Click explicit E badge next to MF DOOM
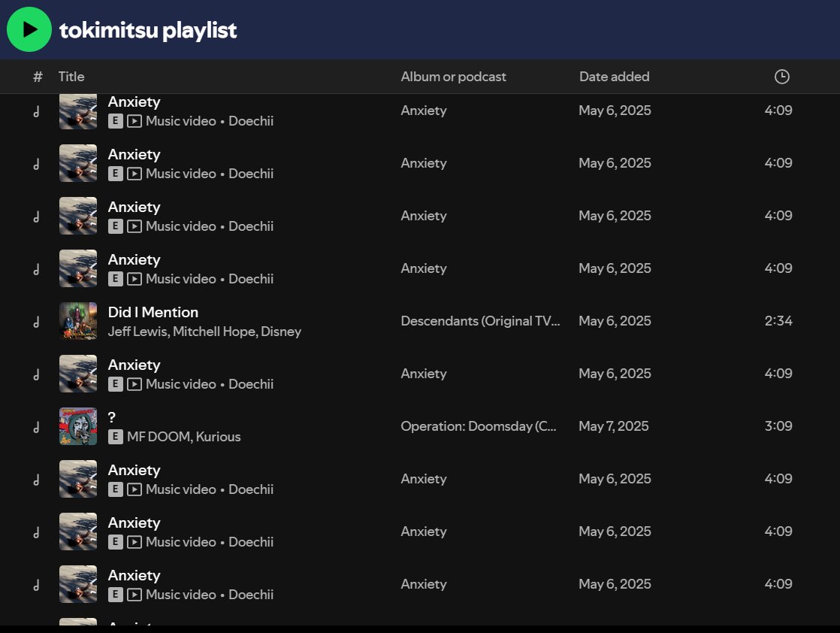Screen dimensions: 840x633 point(115,437)
